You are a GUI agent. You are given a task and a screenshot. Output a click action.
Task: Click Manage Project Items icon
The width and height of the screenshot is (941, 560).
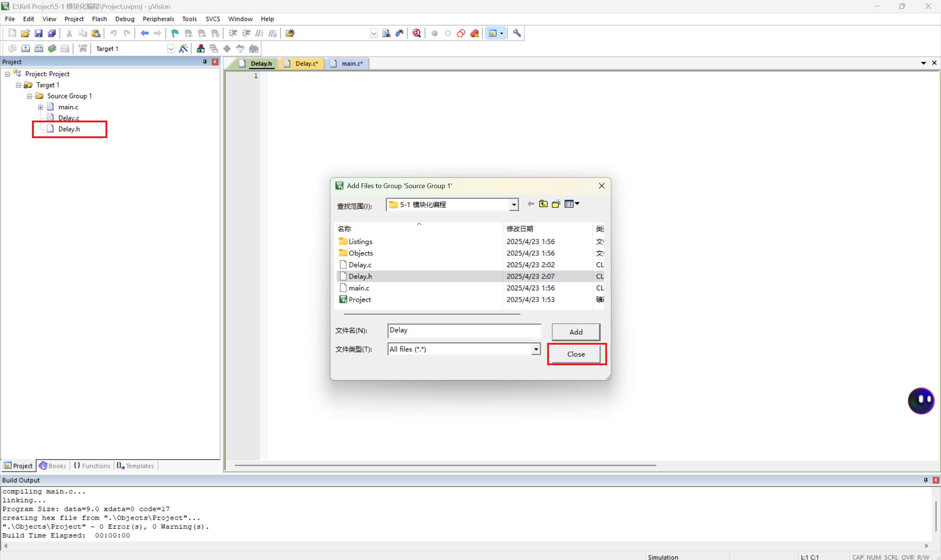200,48
